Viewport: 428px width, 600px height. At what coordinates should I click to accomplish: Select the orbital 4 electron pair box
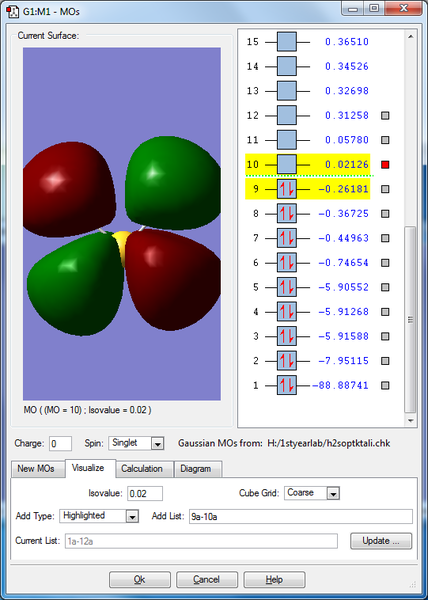(x=287, y=311)
